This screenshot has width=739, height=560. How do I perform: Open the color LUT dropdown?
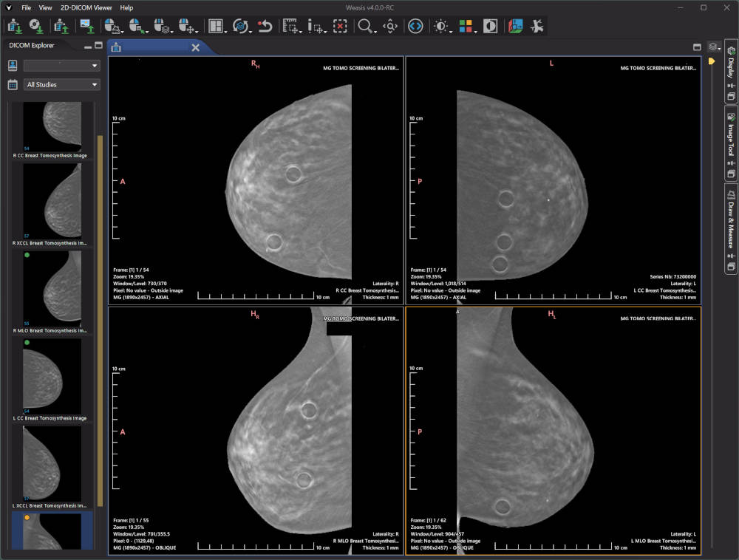pyautogui.click(x=468, y=27)
